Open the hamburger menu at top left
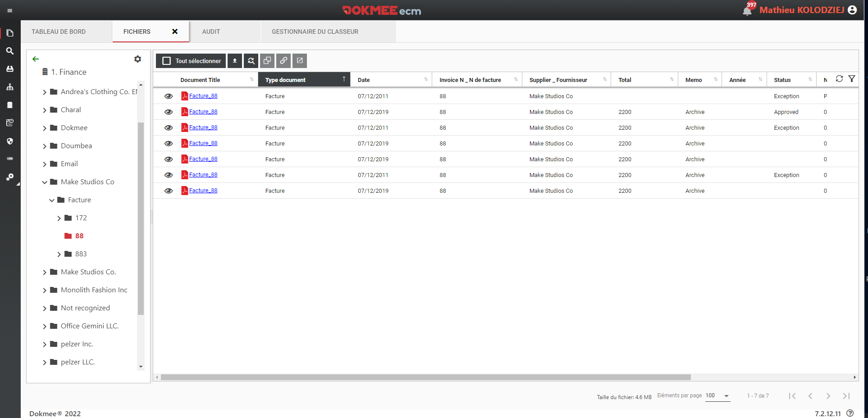This screenshot has height=418, width=868. tap(10, 11)
